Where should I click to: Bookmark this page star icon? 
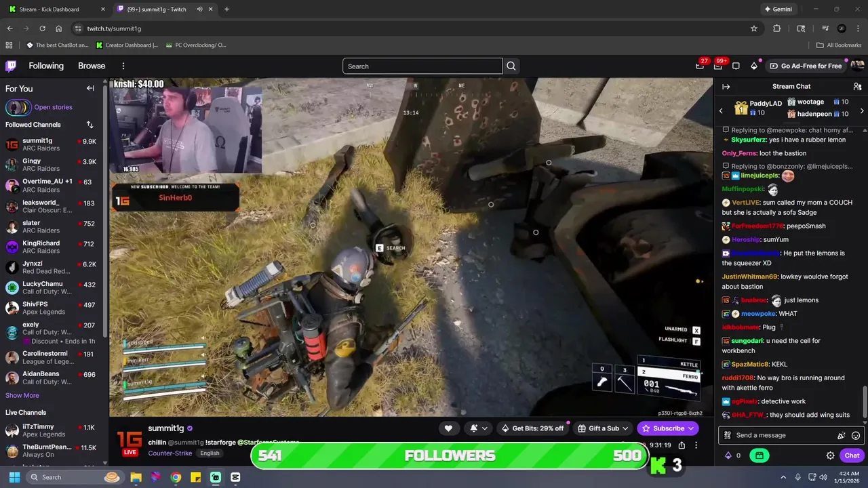[x=753, y=28]
